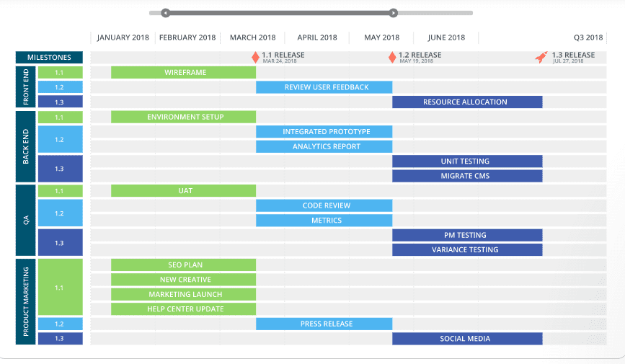Viewport: 625px width, 364px height.
Task: Open the Variance Testing task
Action: click(467, 250)
